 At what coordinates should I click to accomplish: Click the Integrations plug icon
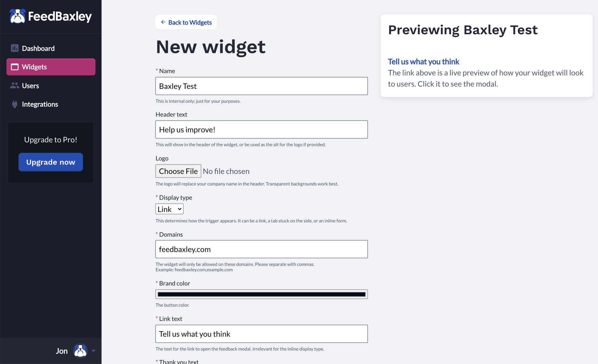pos(15,104)
